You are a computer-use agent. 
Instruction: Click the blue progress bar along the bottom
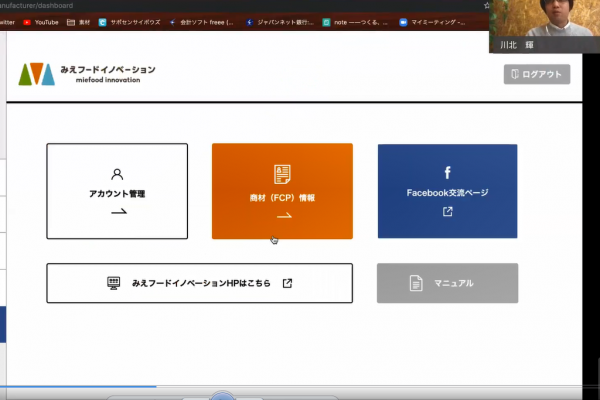pos(78,387)
